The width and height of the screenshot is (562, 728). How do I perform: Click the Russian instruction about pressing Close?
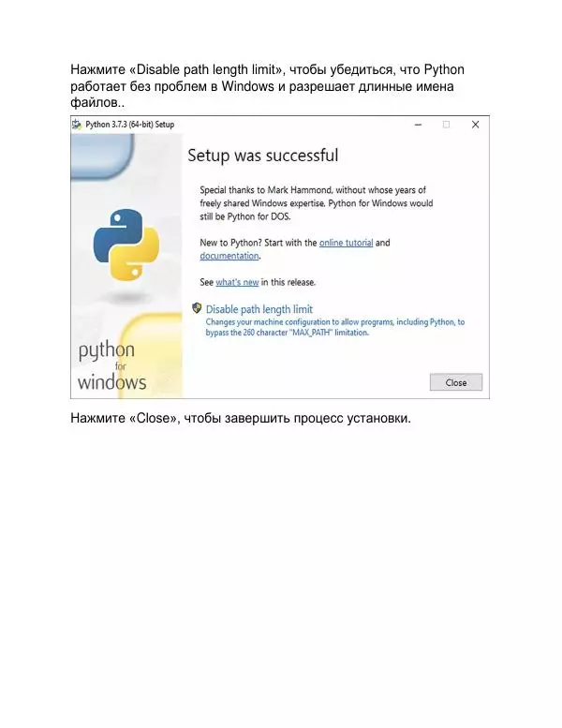coord(241,418)
